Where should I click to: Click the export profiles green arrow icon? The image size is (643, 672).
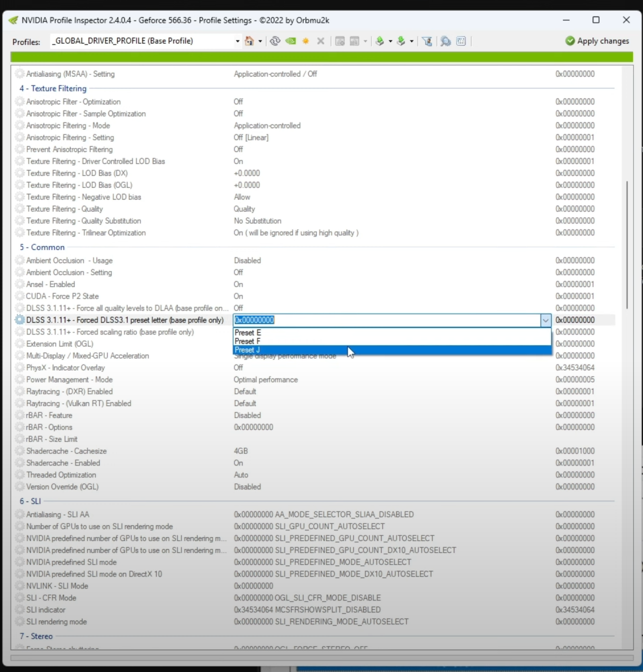pyautogui.click(x=380, y=41)
